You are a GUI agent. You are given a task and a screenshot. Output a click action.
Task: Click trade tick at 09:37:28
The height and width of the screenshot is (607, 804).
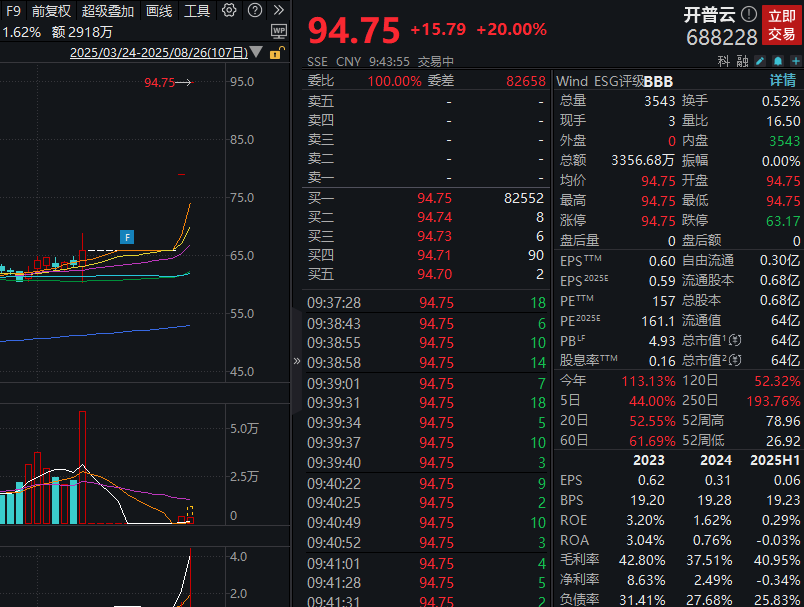point(426,302)
